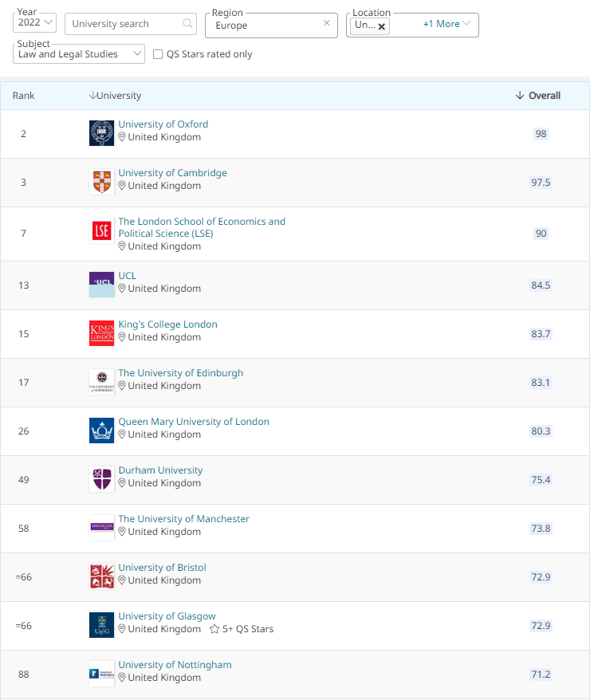The height and width of the screenshot is (700, 590).
Task: Click the Queen Mary University logo
Action: click(x=101, y=431)
